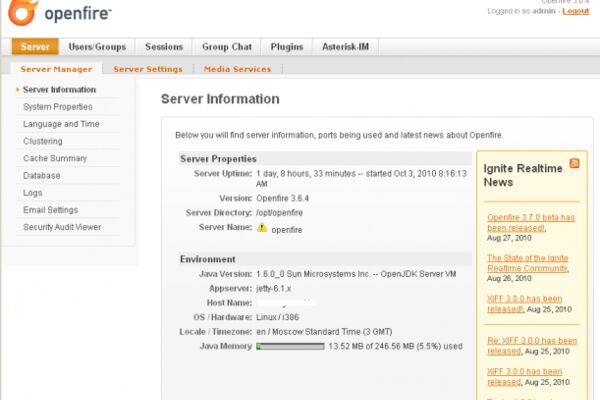The width and height of the screenshot is (600, 400).
Task: Open 'The State of the Ignite Realtime Community' link
Action: point(528,263)
